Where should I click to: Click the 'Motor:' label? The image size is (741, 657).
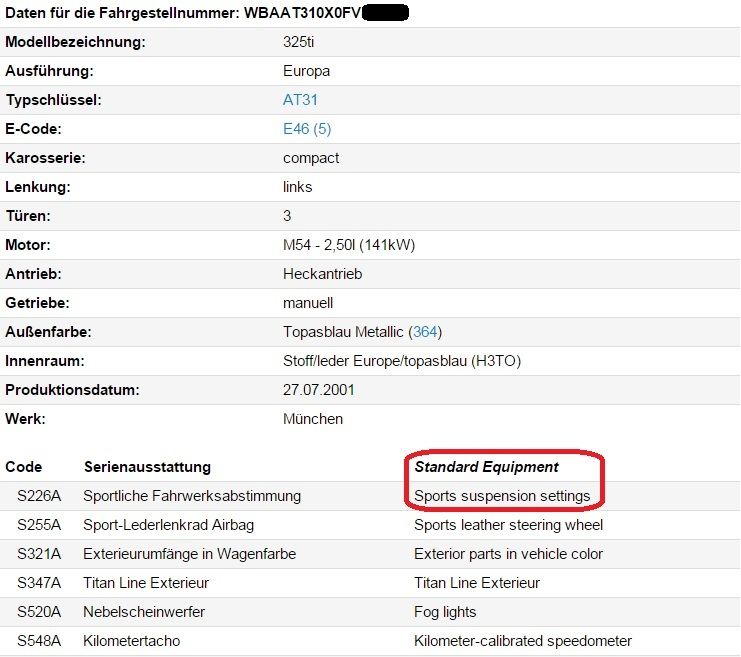click(27, 245)
